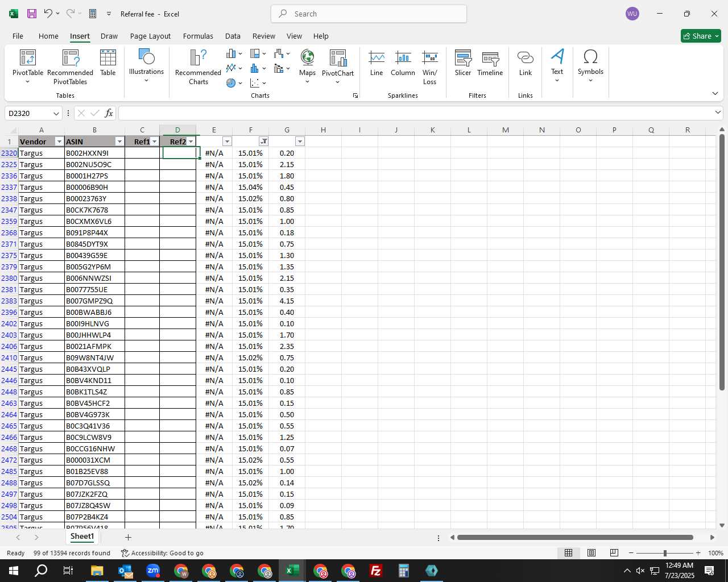Image resolution: width=728 pixels, height=582 pixels.
Task: Click the 100% zoom level
Action: pyautogui.click(x=715, y=553)
